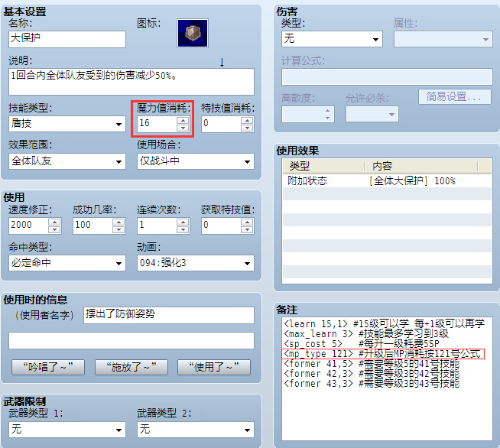Click the 成功几率 field showing 100
The width and height of the screenshot is (500, 448).
[93, 226]
